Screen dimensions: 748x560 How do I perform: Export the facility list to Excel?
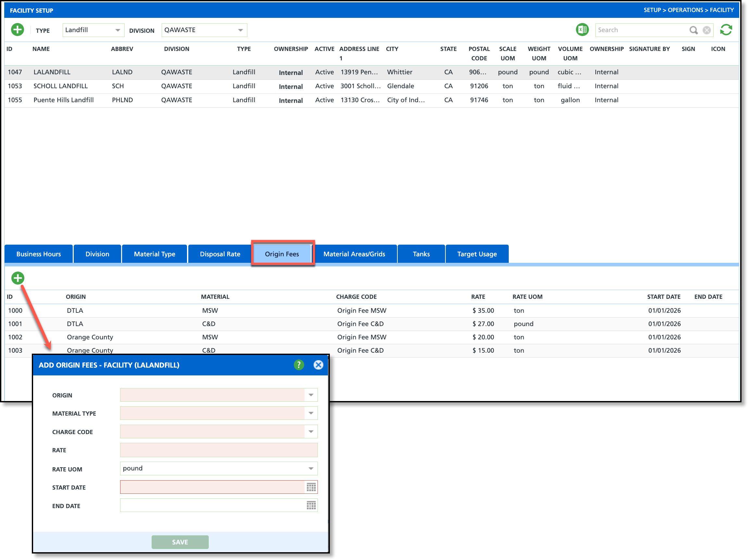(x=582, y=30)
